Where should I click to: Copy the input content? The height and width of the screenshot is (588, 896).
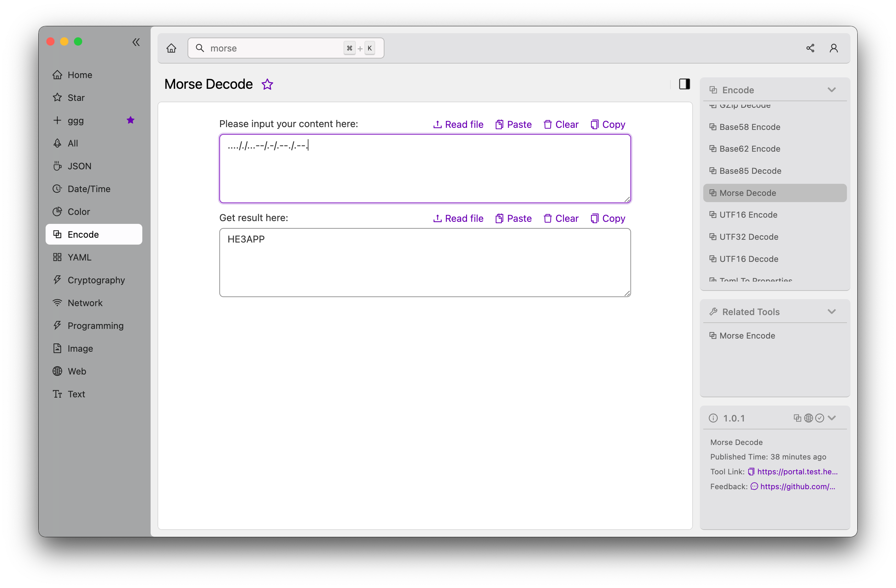[x=608, y=125]
